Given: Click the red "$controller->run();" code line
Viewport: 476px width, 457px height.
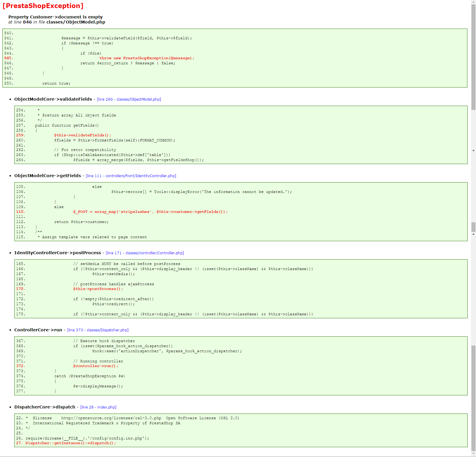Looking at the screenshot, I should tap(96, 366).
